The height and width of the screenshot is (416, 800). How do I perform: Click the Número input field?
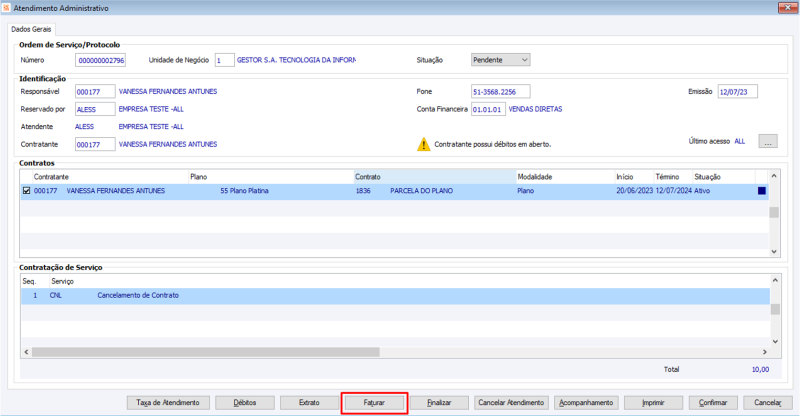(101, 60)
